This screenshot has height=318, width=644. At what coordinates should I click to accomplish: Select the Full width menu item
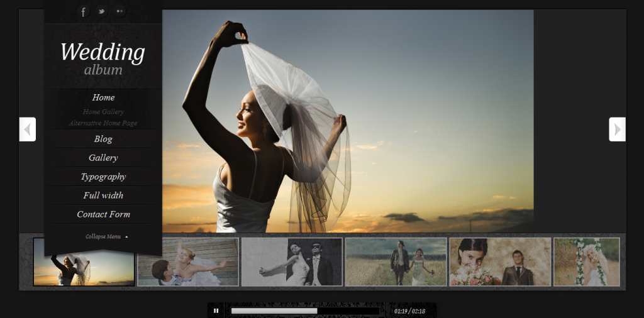[103, 195]
